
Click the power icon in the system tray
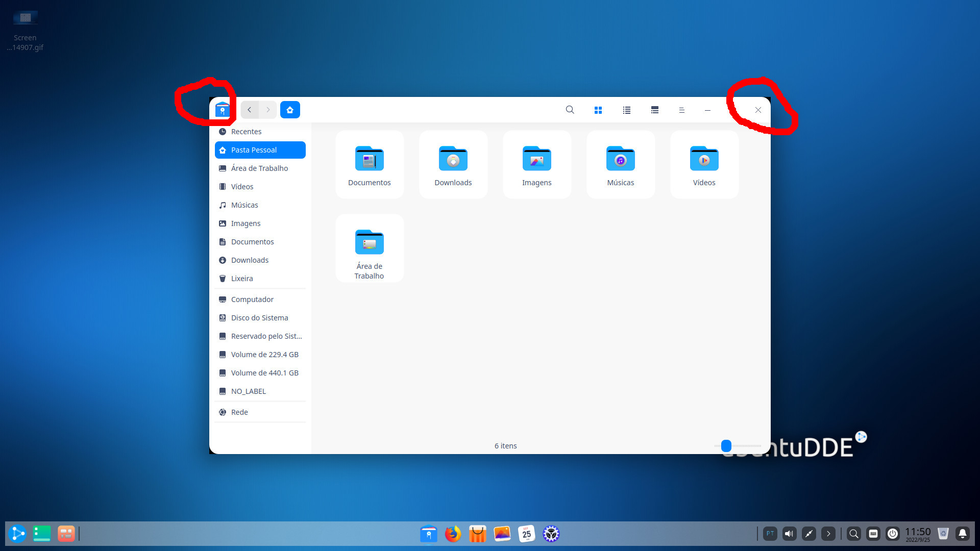click(894, 533)
